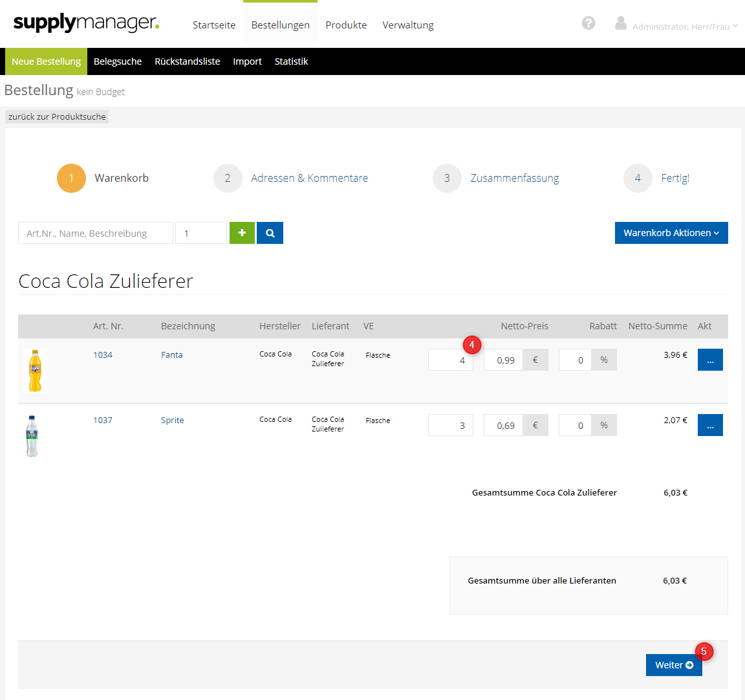Open the Rückstandsliste tab
Viewport: 745px width, 700px height.
click(x=187, y=61)
